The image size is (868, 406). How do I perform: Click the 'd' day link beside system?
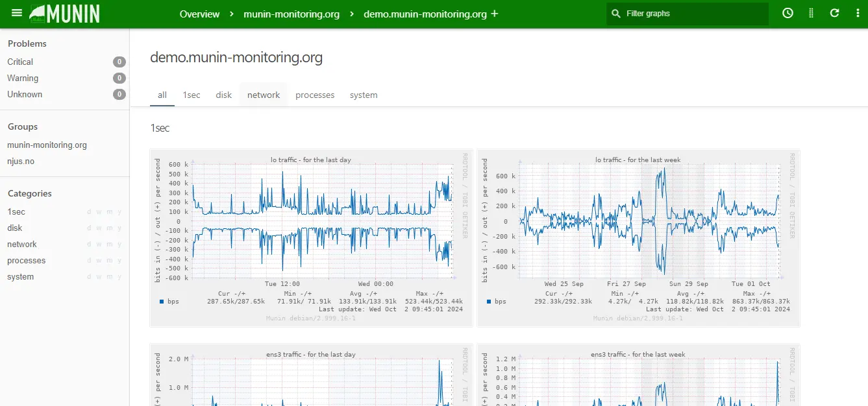coord(89,277)
